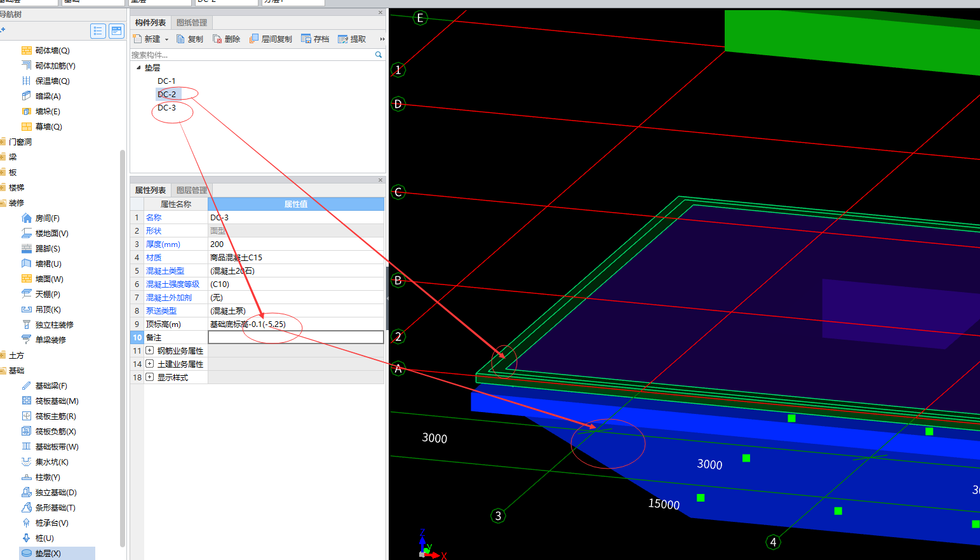Switch to 图纸管理 tab
This screenshot has height=560, width=980.
pyautogui.click(x=192, y=23)
